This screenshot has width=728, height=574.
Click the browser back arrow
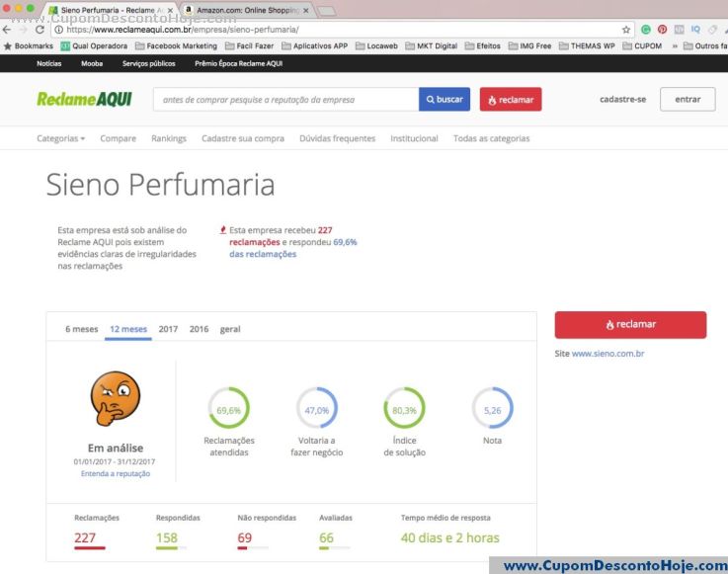[x=7, y=30]
